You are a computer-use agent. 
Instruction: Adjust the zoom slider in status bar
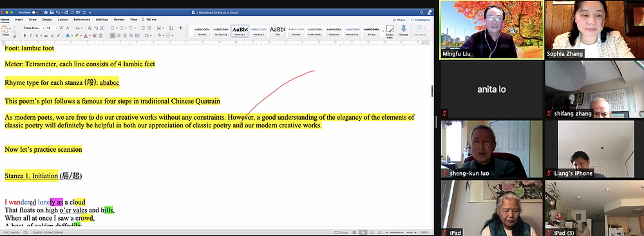402,232
